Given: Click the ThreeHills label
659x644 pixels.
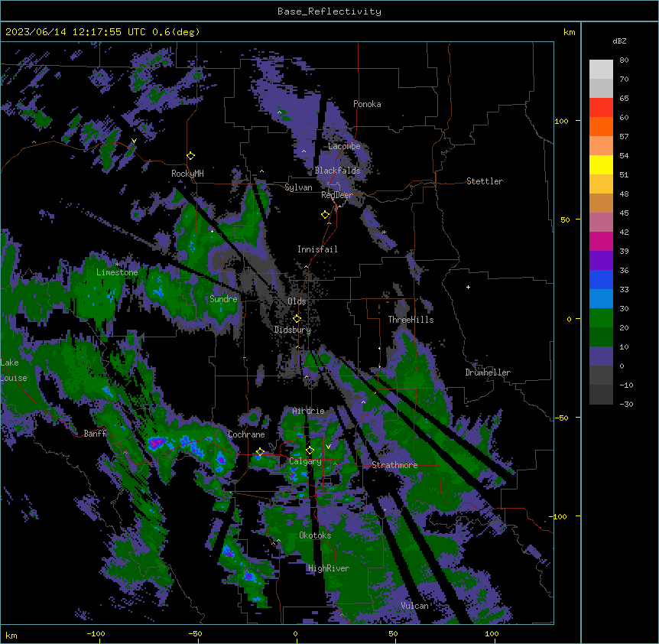Looking at the screenshot, I should (x=411, y=320).
